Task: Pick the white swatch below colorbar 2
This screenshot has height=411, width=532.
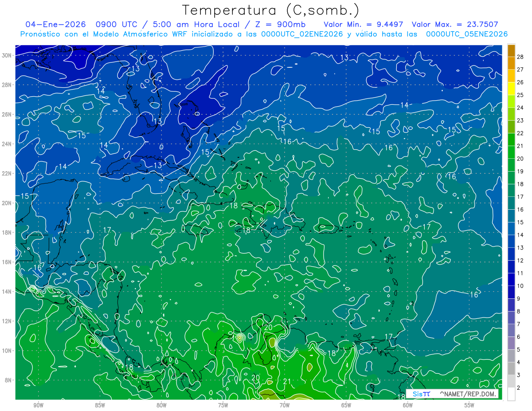Action: coord(511,394)
